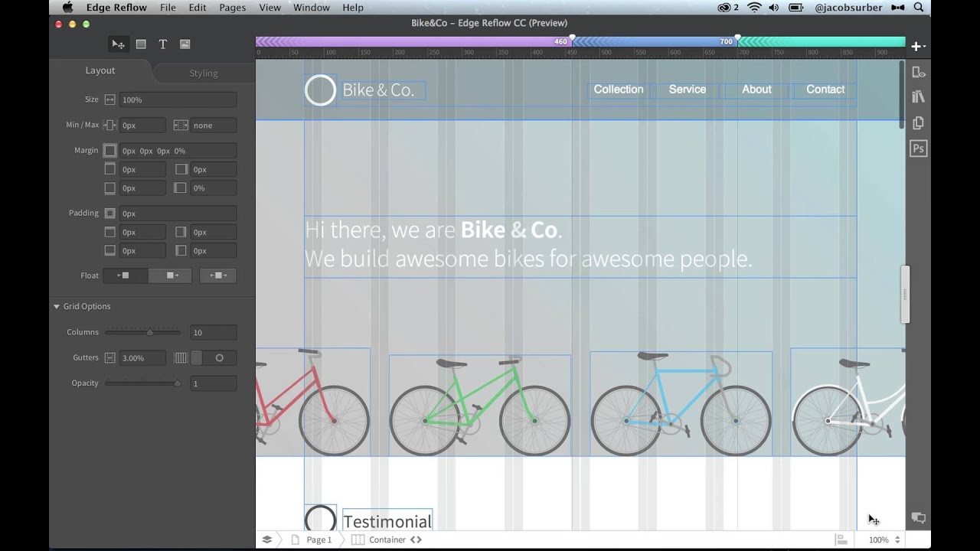This screenshot has height=551, width=980.
Task: Click the volume icon in menu bar
Action: tap(775, 8)
